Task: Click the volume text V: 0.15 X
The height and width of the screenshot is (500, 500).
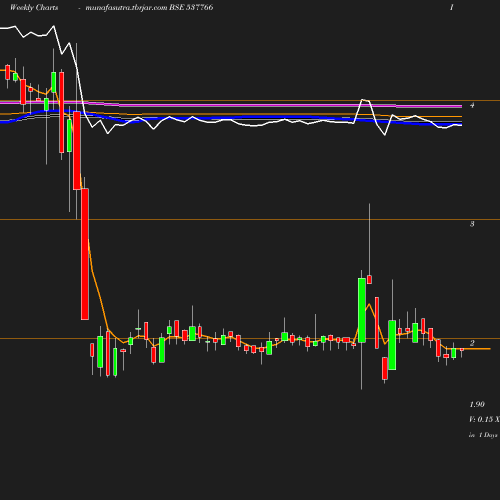Action: tap(484, 419)
